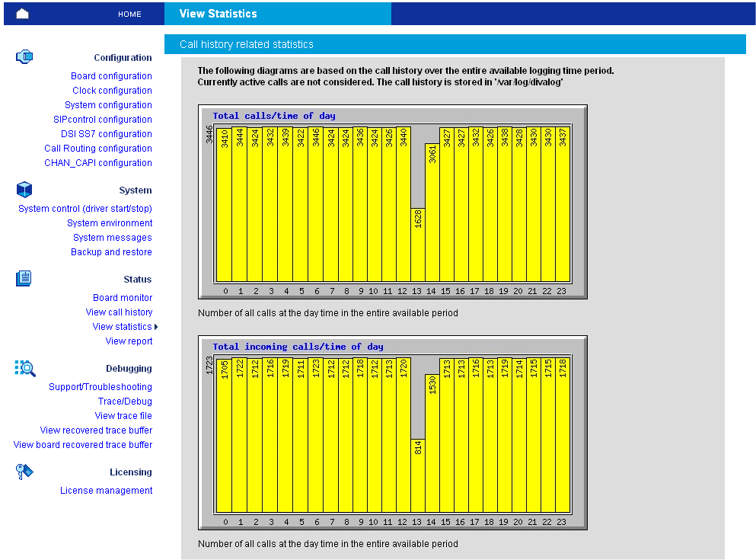756x560 pixels.
Task: Click the home icon in header
Action: tap(23, 14)
